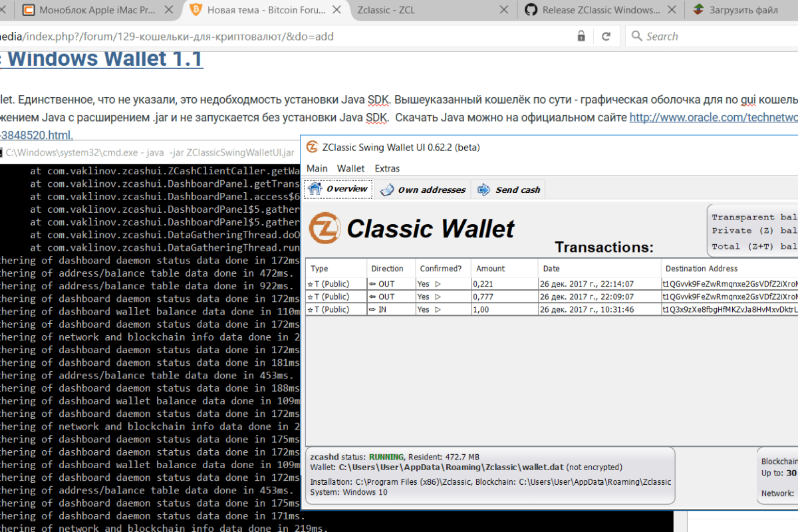
Task: Click the padlock icon in address bar
Action: click(581, 36)
